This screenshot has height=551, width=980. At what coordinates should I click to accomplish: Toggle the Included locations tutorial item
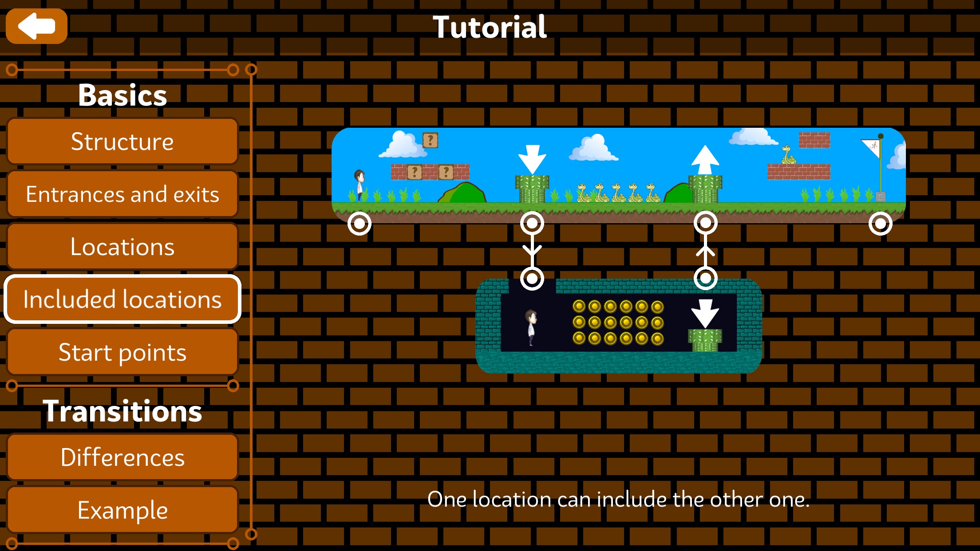tap(122, 299)
